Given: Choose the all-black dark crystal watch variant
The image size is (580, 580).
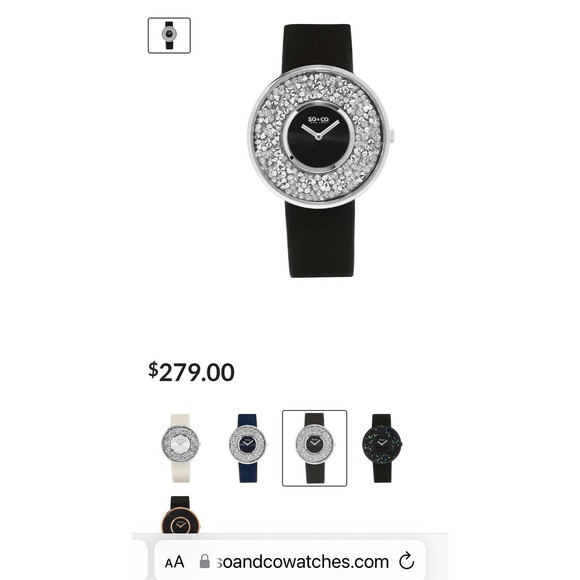Looking at the screenshot, I should point(382,448).
